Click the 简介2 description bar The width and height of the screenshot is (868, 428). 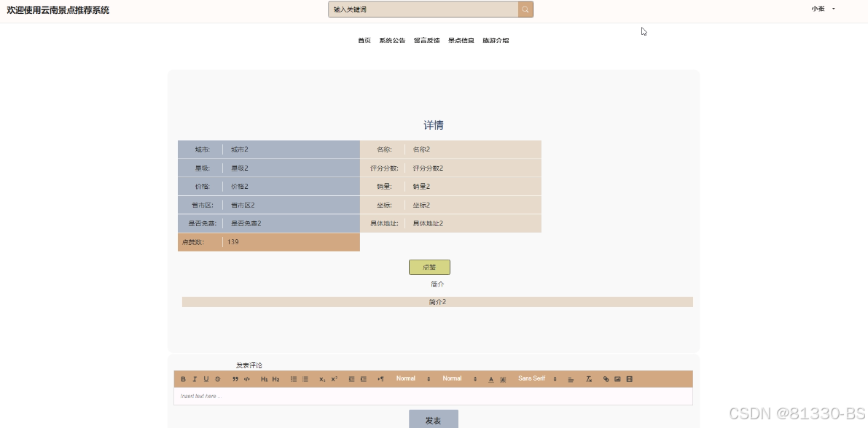pyautogui.click(x=437, y=302)
